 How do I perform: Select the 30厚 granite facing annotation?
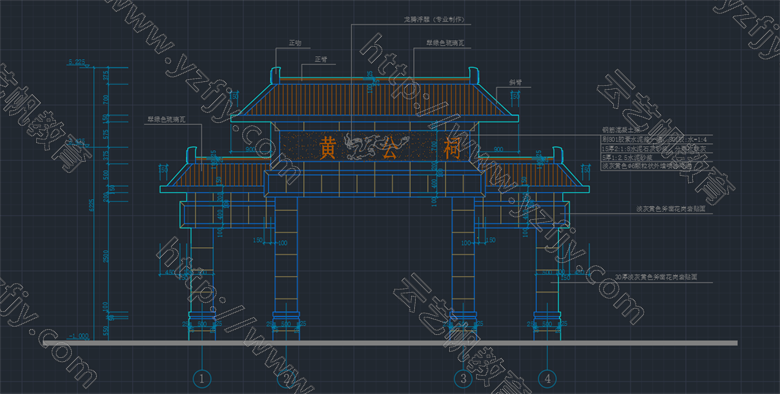tap(656, 277)
